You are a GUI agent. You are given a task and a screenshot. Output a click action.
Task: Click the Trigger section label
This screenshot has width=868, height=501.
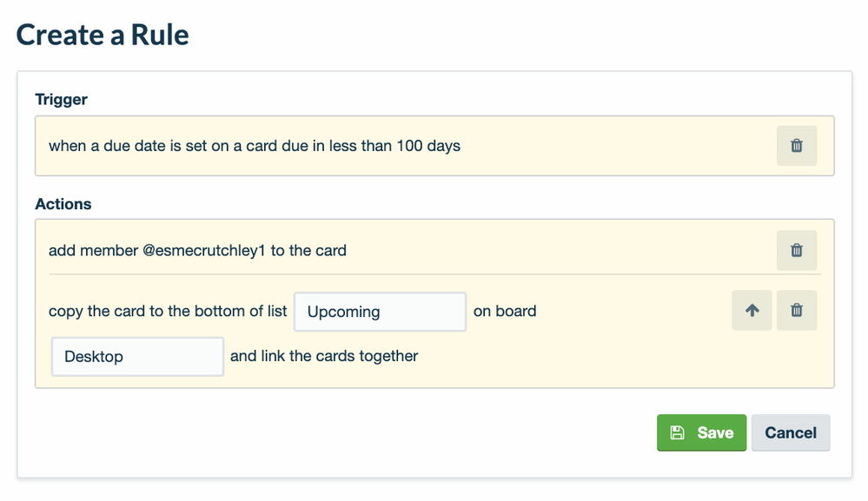pos(61,99)
